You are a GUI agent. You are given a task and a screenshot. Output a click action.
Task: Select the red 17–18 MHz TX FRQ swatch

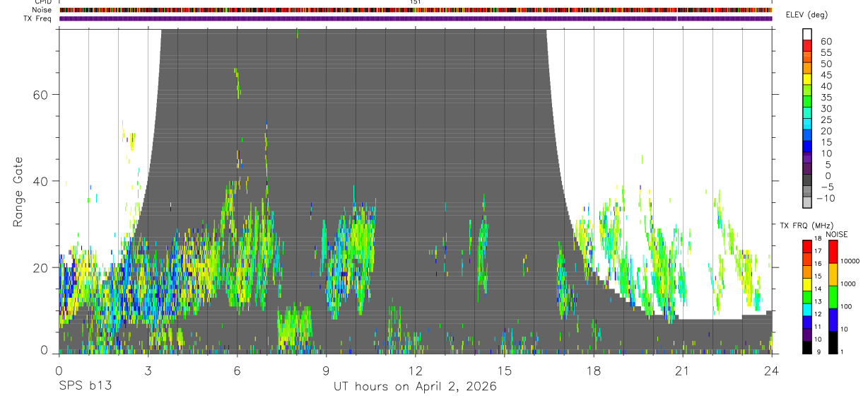807,245
